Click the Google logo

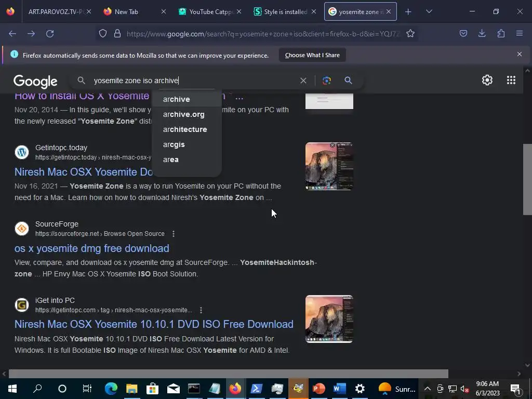coord(35,82)
